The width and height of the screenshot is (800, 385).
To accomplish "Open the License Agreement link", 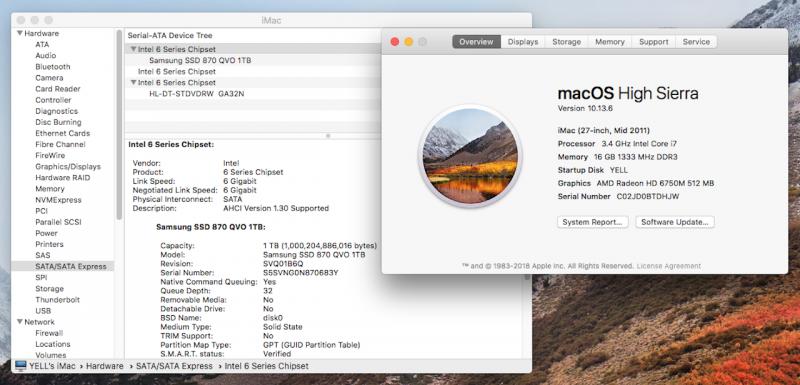I will point(668,266).
